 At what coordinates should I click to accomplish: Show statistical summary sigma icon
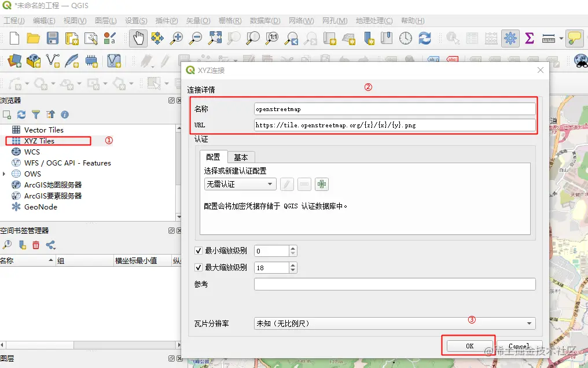pos(530,38)
